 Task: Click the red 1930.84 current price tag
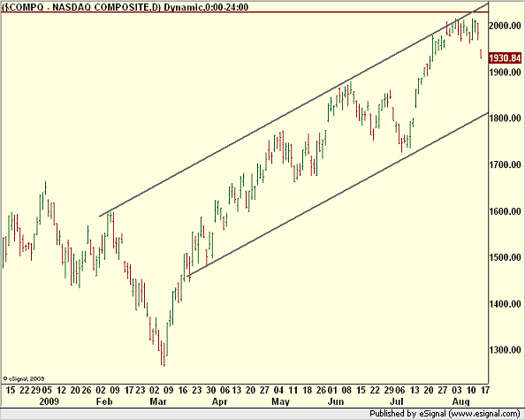pyautogui.click(x=505, y=58)
